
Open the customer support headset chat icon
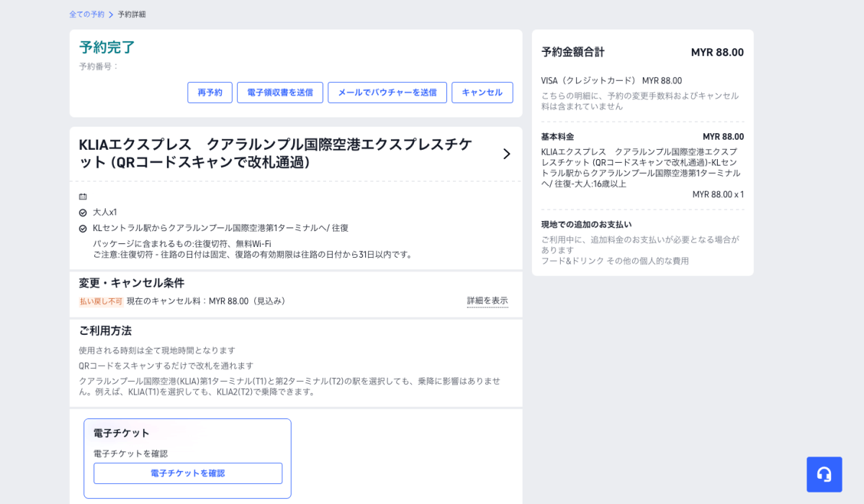(824, 474)
